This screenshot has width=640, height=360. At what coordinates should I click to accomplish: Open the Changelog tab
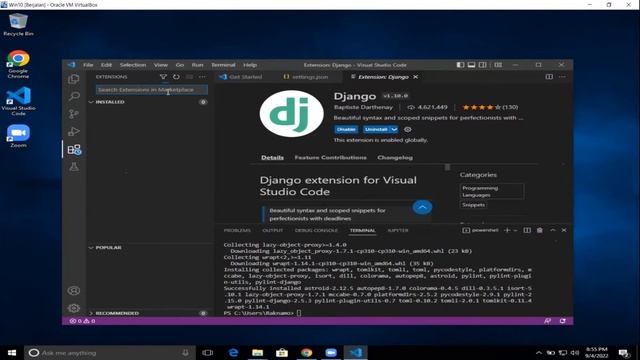tap(395, 158)
